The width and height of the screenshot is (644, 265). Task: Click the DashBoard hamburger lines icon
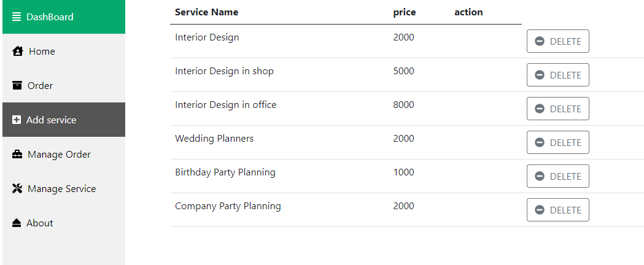click(x=17, y=17)
